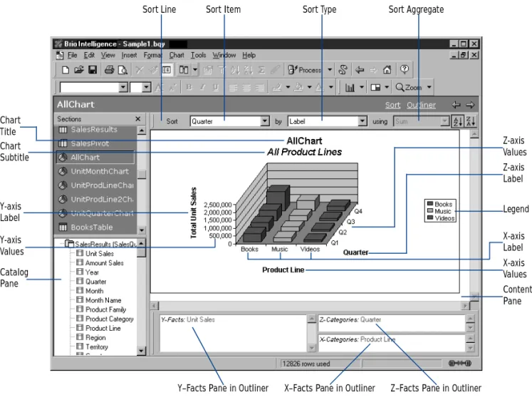532x400 pixels.
Task: Open the Edit menu
Action: click(89, 55)
